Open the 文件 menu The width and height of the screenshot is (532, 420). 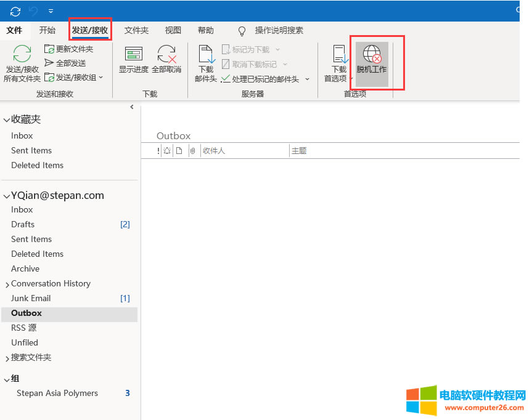tap(15, 30)
